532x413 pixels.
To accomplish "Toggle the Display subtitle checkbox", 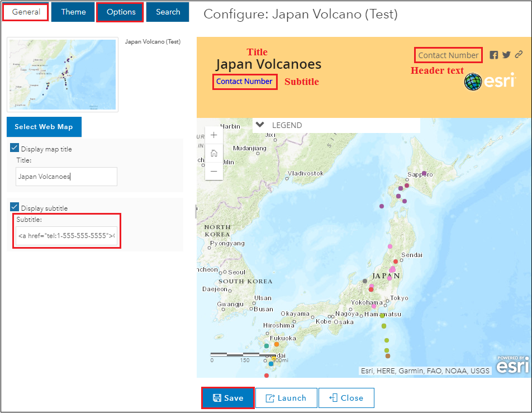I will click(x=15, y=207).
